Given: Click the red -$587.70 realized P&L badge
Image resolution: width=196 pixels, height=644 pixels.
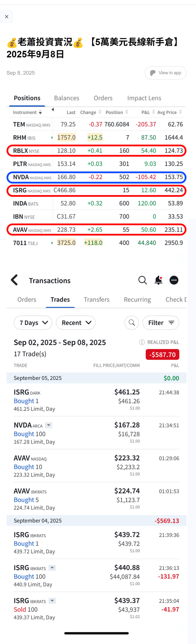Looking at the screenshot, I should coord(162,355).
